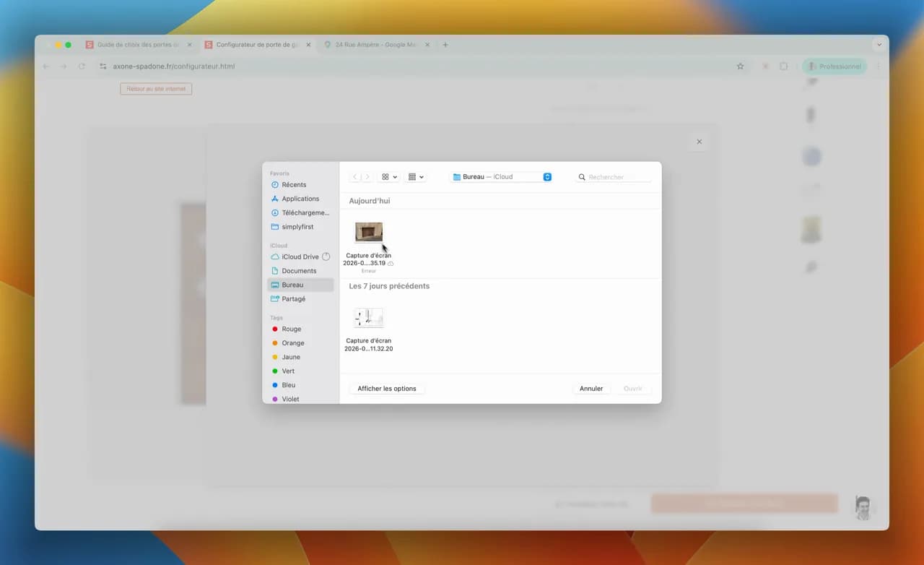Click the browser forward arrow
This screenshot has width=924, height=565.
tap(64, 66)
